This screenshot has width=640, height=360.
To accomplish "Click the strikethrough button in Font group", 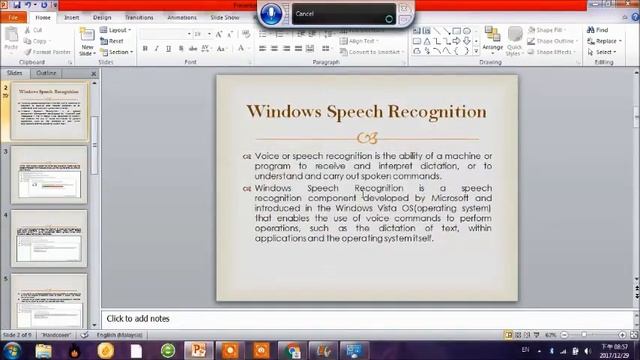I will click(193, 49).
